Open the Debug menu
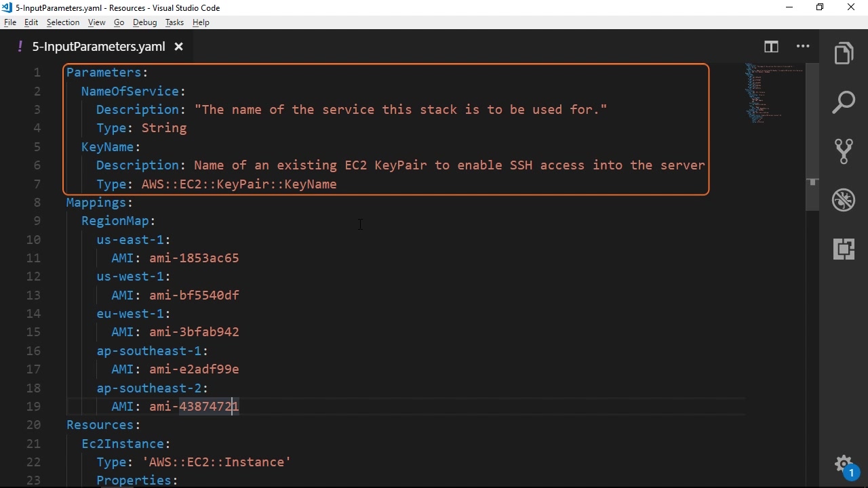 click(x=144, y=22)
